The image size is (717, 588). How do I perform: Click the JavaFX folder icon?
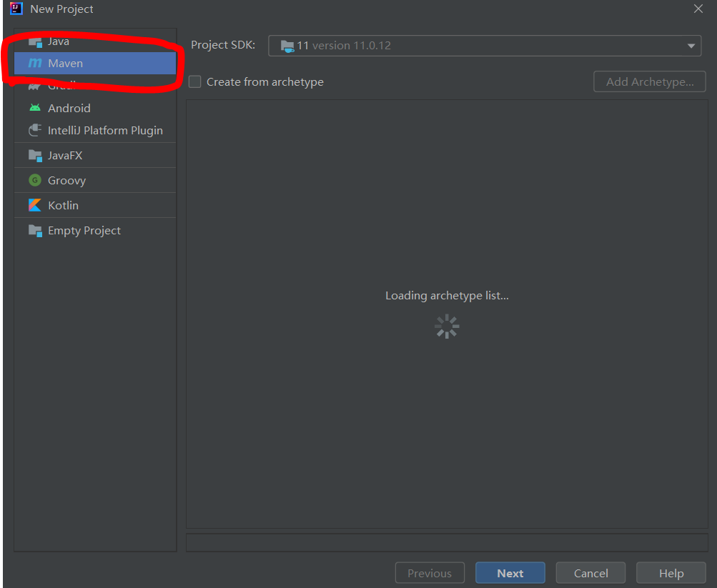35,155
